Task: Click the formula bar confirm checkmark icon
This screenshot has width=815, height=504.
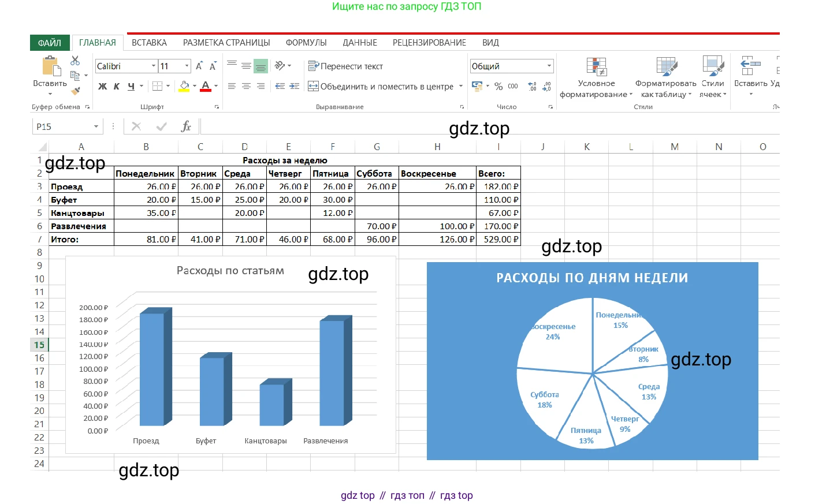Action: (162, 126)
